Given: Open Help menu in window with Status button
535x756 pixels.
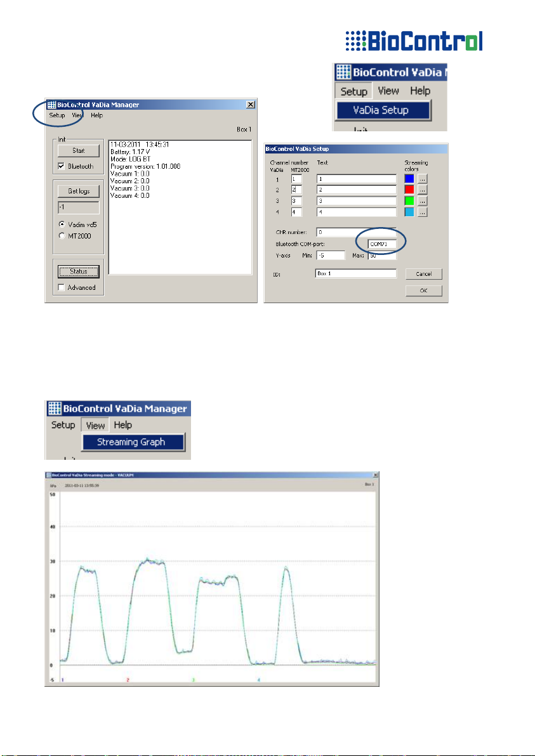Looking at the screenshot, I should tap(96, 115).
